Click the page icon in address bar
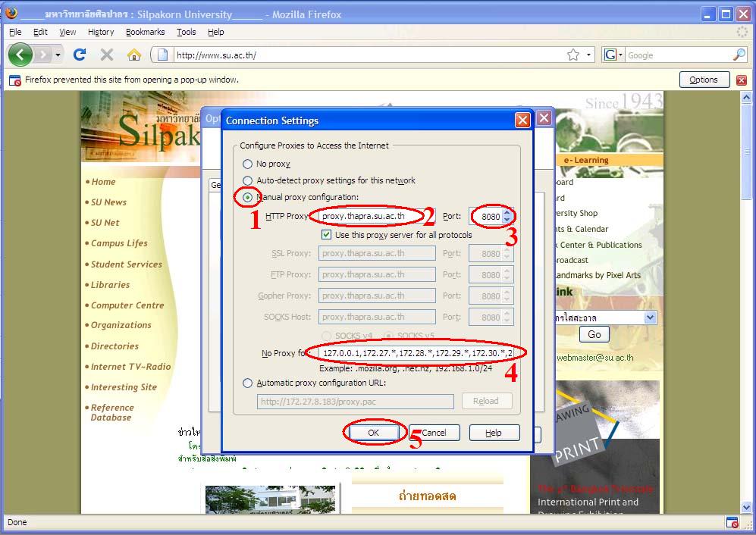 pos(163,55)
